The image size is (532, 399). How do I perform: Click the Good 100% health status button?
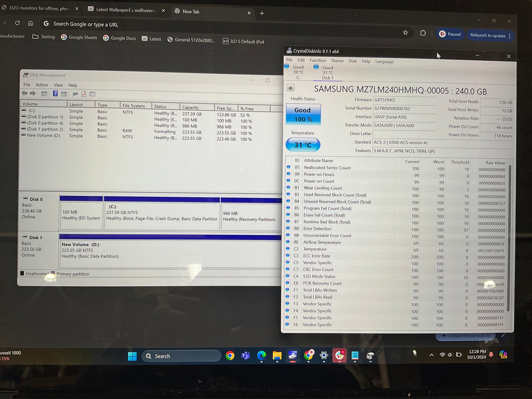pyautogui.click(x=303, y=115)
